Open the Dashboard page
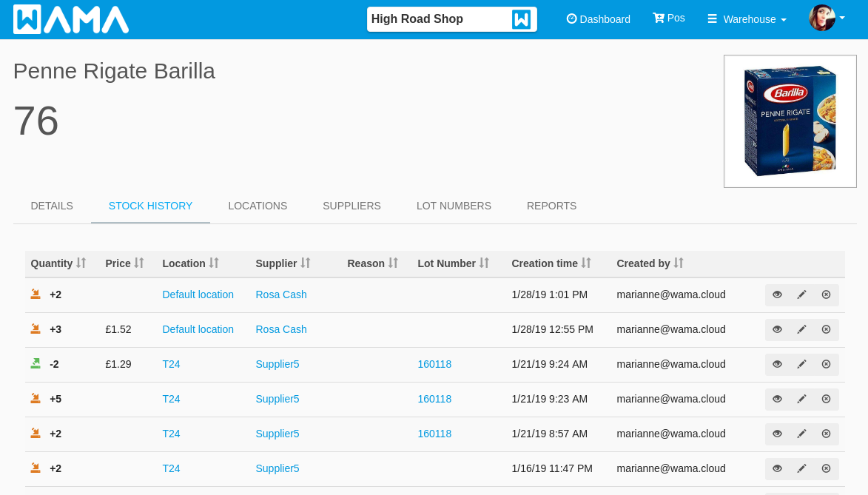The image size is (868, 495). coord(599,19)
